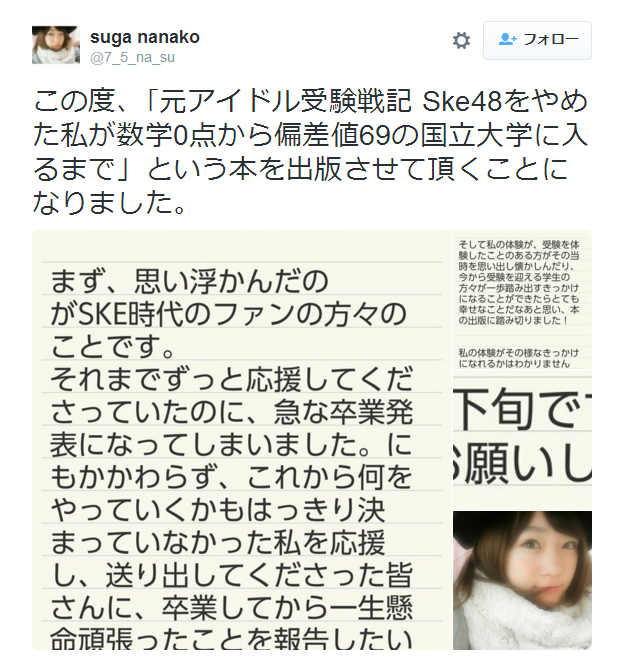Expand the large note image about SKE fans
The width and height of the screenshot is (621, 658).
point(242,440)
